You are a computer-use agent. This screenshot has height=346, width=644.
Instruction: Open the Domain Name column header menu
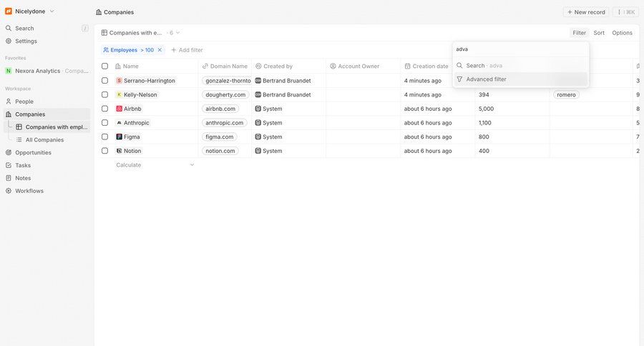pos(225,66)
